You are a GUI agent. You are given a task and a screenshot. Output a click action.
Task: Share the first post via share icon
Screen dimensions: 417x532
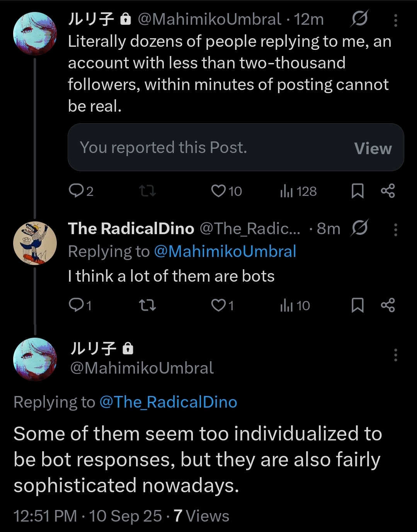(x=388, y=191)
